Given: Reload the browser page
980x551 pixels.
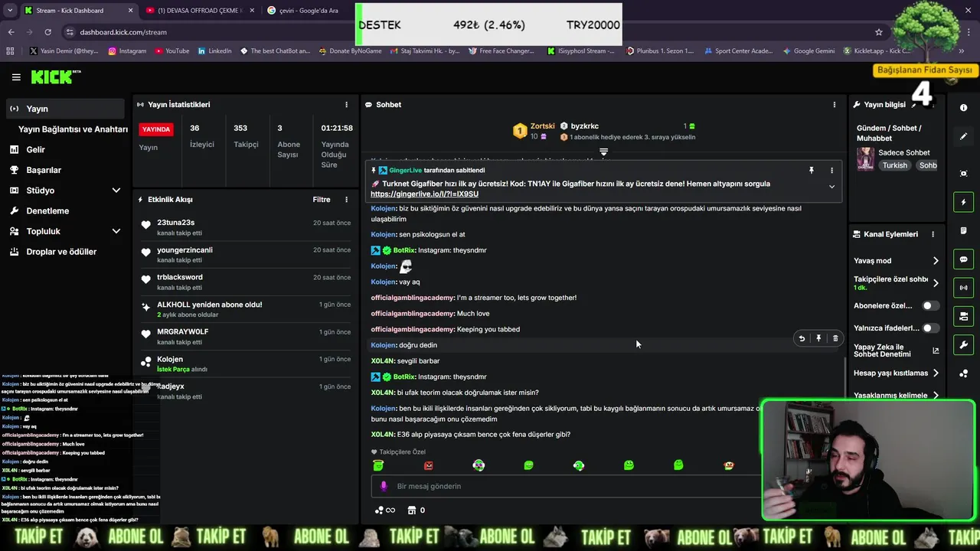Looking at the screenshot, I should coord(47,32).
